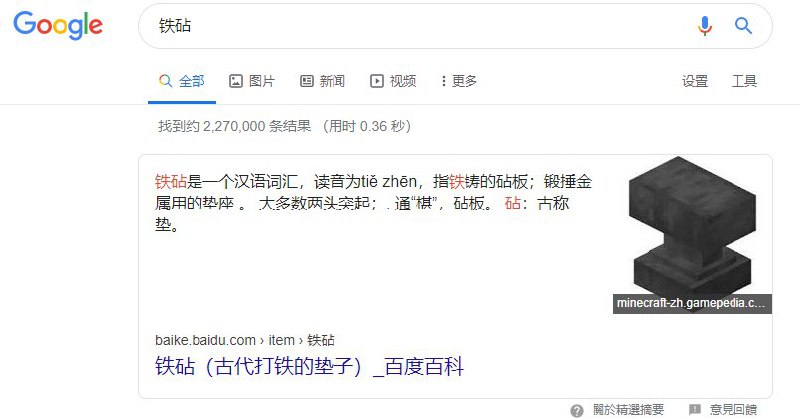
Task: Go to the 视频 videos tab
Action: pos(393,81)
